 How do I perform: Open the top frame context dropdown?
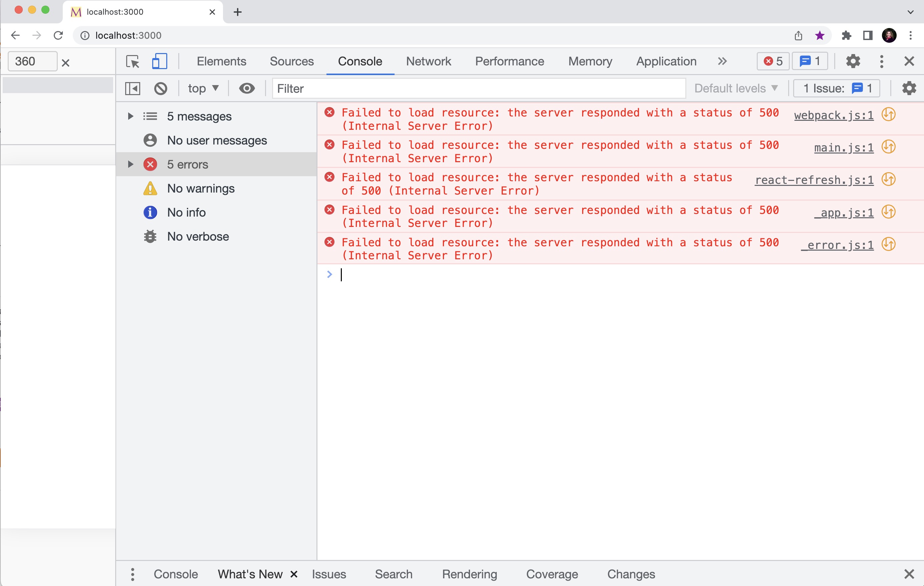point(203,88)
